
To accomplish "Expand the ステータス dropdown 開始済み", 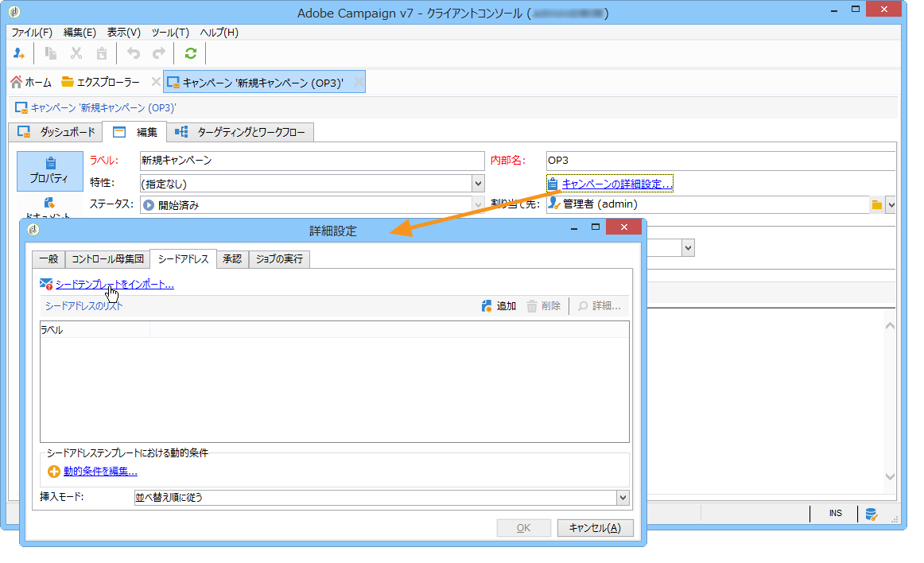I will 478,205.
